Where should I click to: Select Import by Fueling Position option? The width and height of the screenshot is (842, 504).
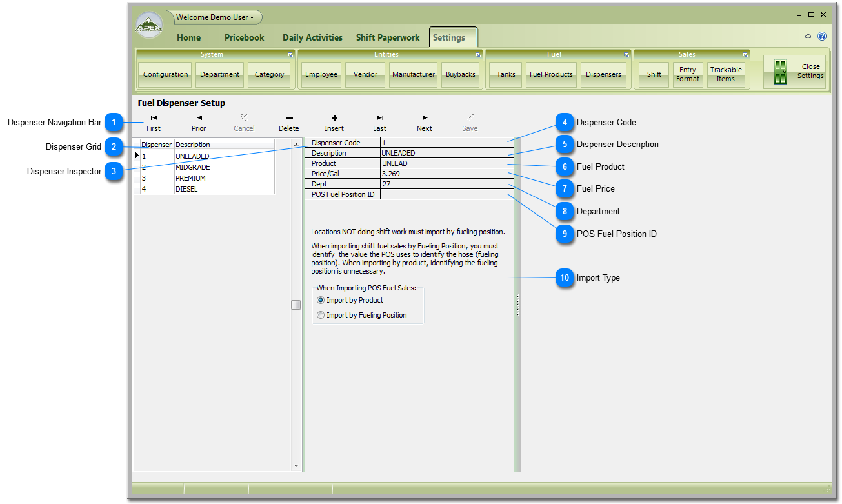point(321,316)
